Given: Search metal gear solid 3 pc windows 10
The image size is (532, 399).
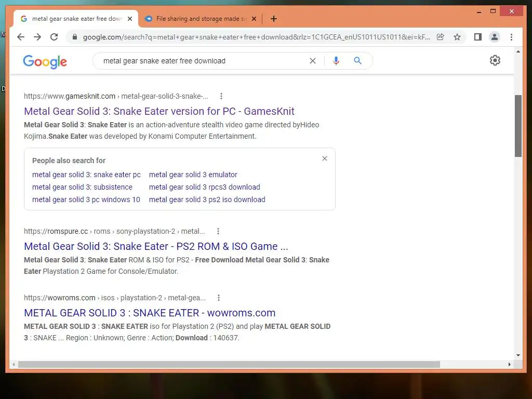Looking at the screenshot, I should pyautogui.click(x=86, y=199).
